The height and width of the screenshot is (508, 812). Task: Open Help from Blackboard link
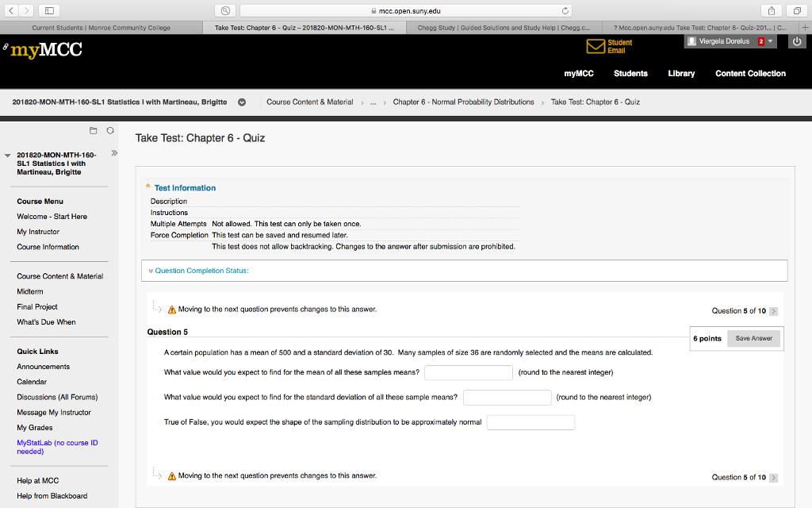pyautogui.click(x=52, y=496)
